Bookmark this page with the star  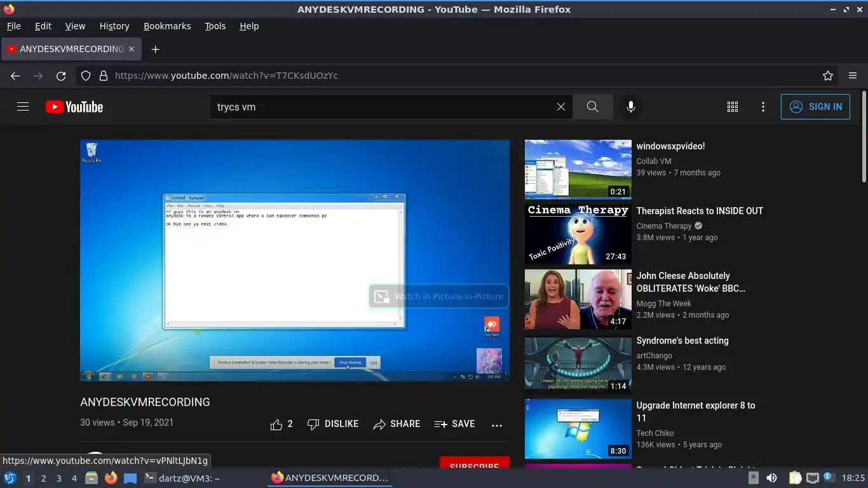828,76
